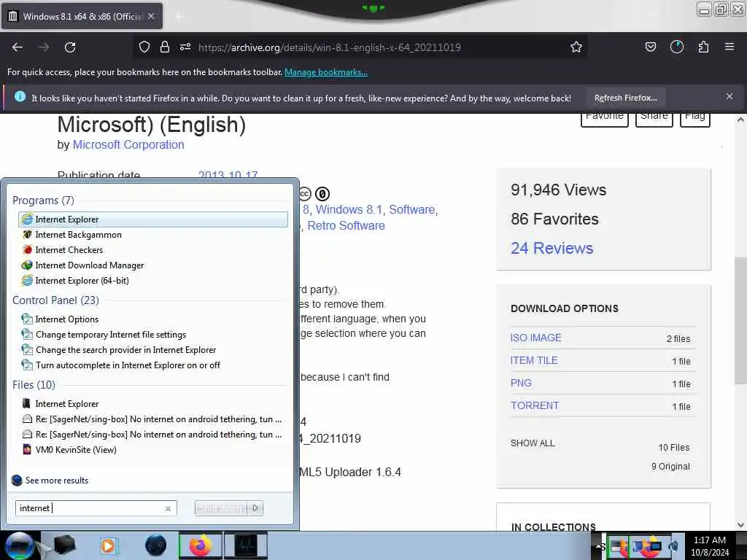Select ITEM TILE download option
747x560 pixels.
click(x=533, y=360)
